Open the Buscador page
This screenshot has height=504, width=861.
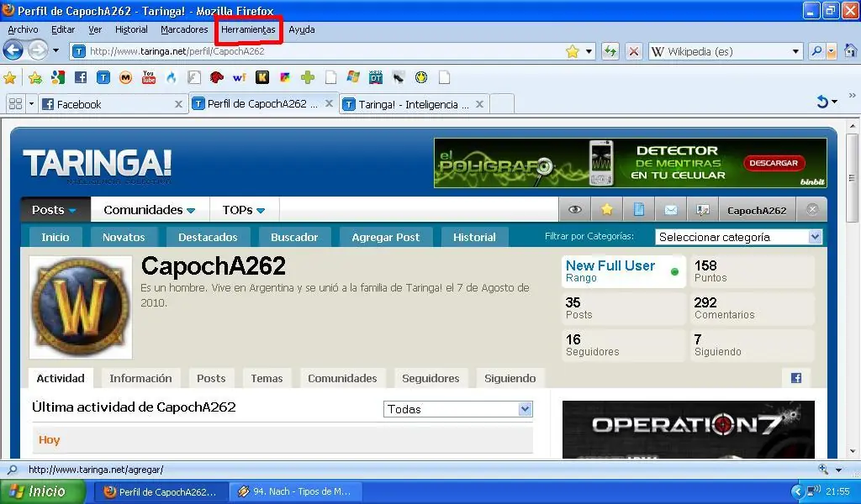(294, 237)
